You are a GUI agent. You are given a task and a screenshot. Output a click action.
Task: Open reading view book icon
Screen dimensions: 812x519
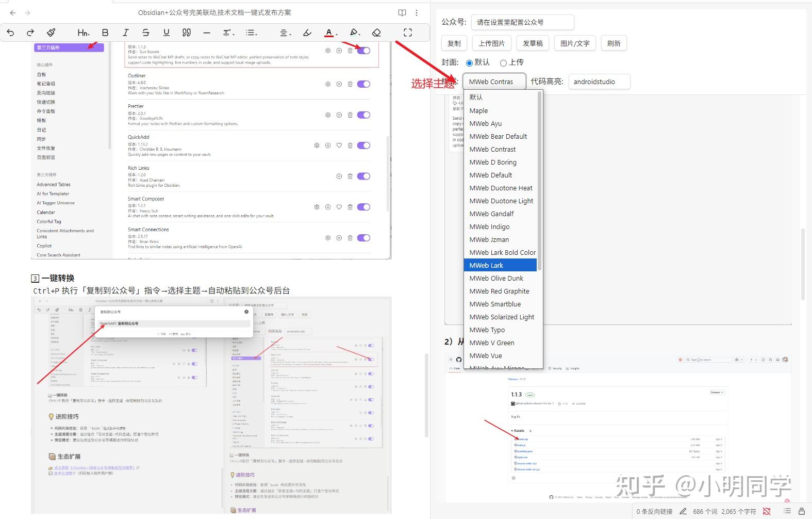pos(402,13)
